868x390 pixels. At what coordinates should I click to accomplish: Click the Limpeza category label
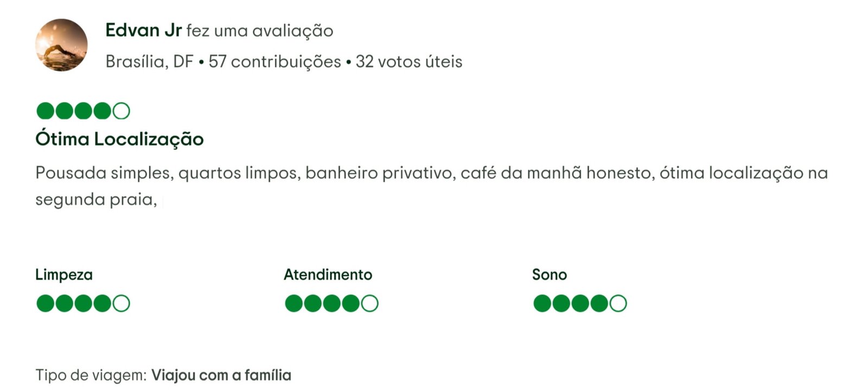click(x=64, y=275)
